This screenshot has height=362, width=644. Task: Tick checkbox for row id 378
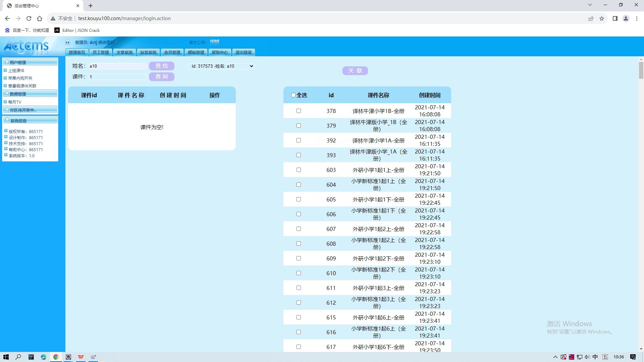(299, 111)
